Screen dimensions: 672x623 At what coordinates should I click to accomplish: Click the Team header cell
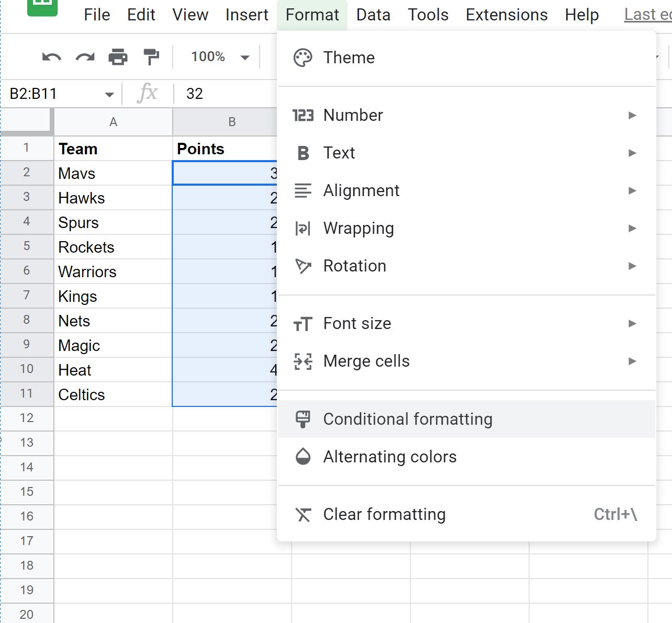(x=113, y=149)
